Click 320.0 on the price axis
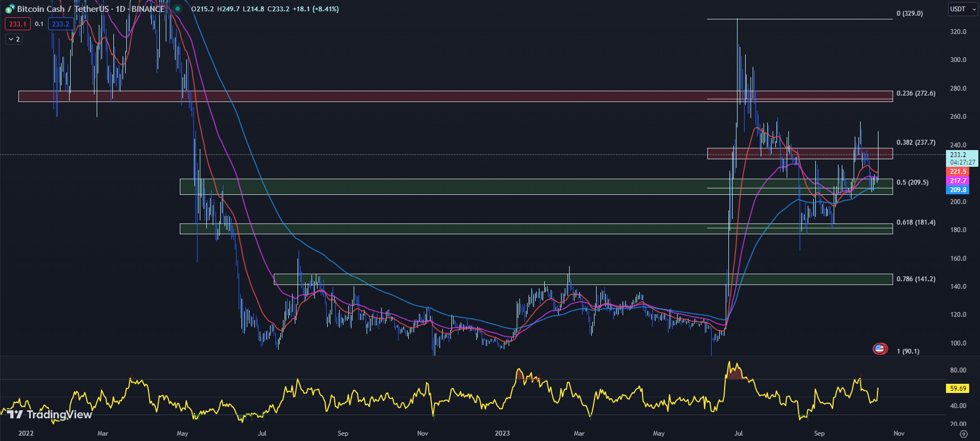This screenshot has height=441, width=980. coord(958,32)
